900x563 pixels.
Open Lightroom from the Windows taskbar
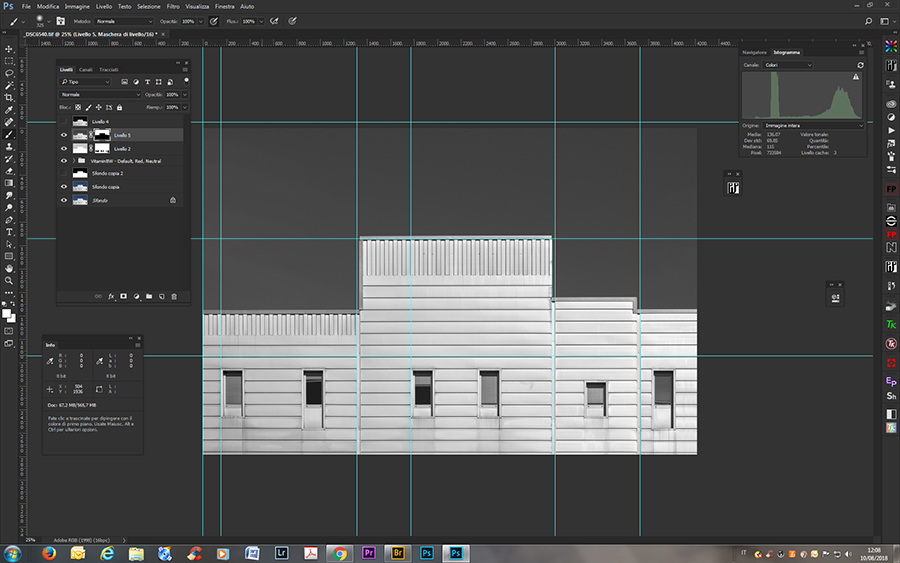pyautogui.click(x=281, y=552)
